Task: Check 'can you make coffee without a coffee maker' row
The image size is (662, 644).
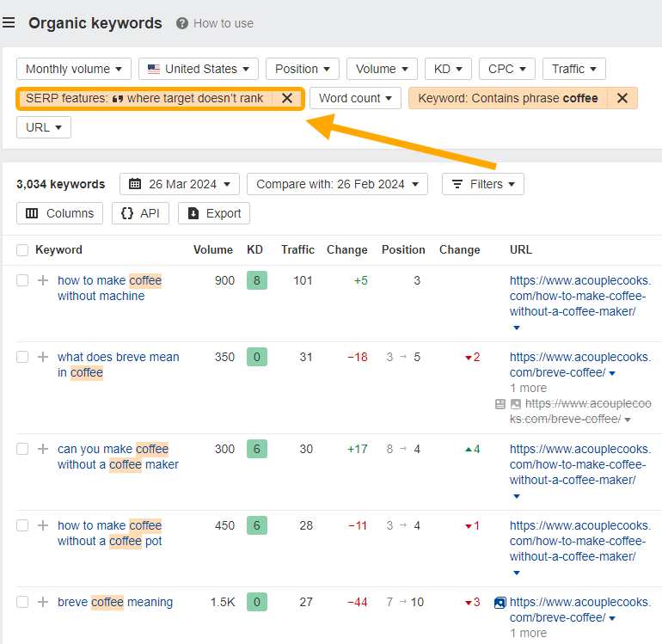Action: click(x=22, y=449)
